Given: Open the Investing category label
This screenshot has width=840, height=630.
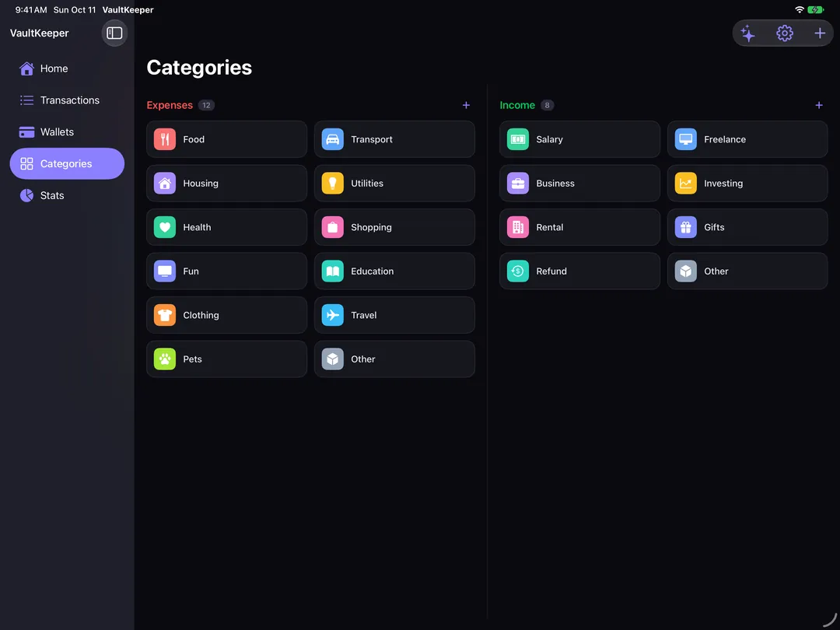Looking at the screenshot, I should (723, 184).
